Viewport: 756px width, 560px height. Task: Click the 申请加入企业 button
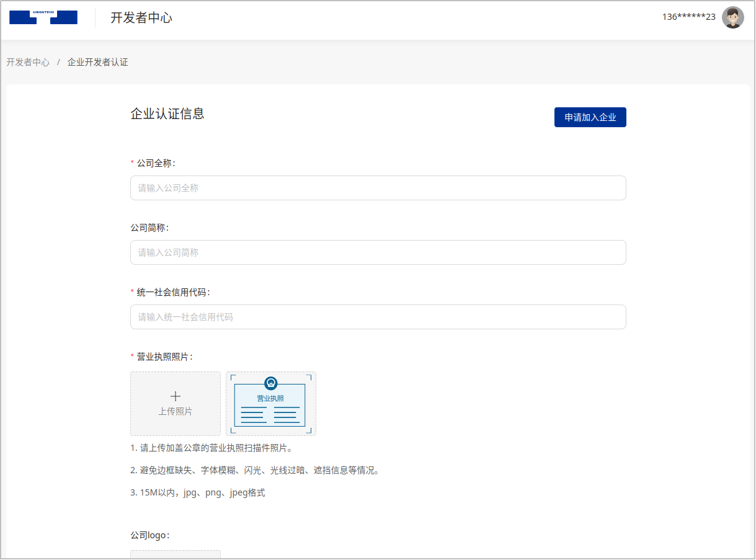(x=590, y=117)
